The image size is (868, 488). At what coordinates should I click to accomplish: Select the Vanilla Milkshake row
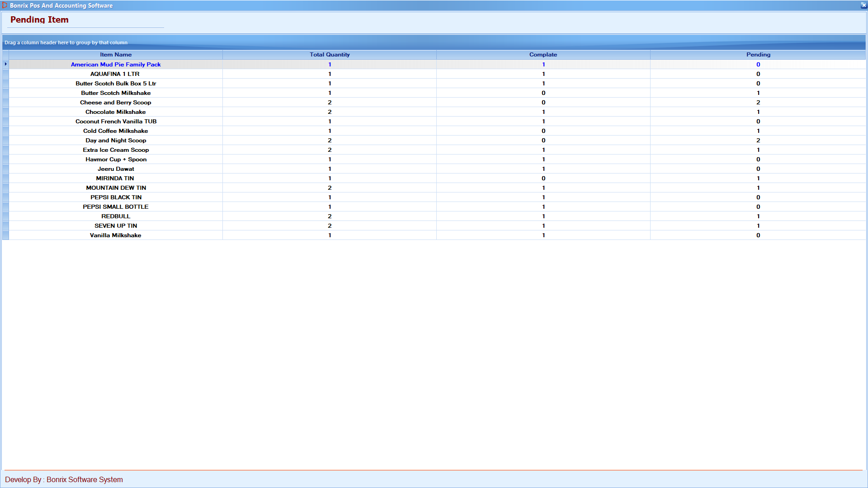tap(116, 235)
